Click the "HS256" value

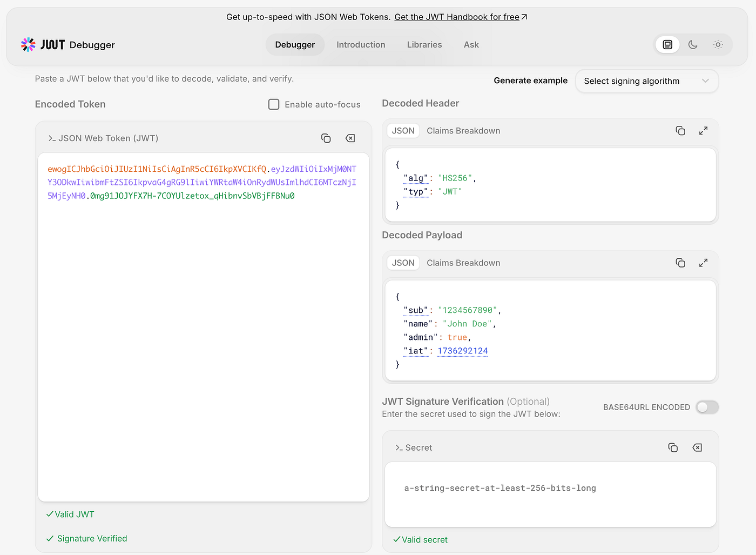click(455, 178)
